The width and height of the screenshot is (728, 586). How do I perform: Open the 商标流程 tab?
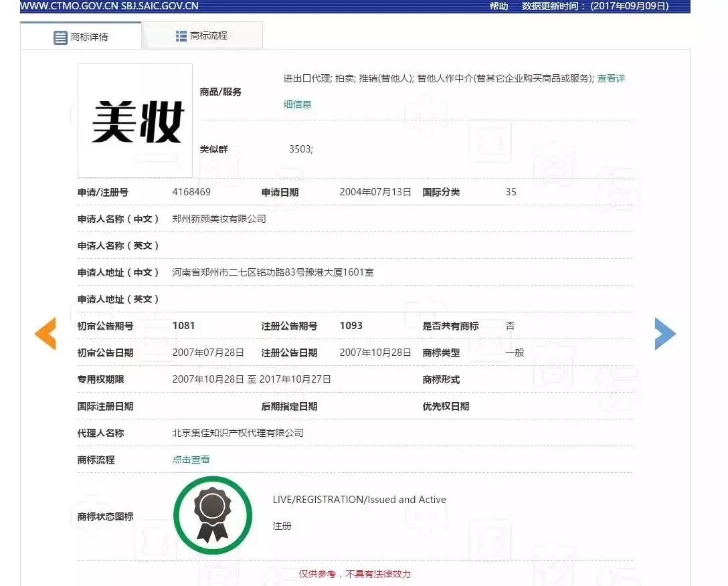pos(202,35)
